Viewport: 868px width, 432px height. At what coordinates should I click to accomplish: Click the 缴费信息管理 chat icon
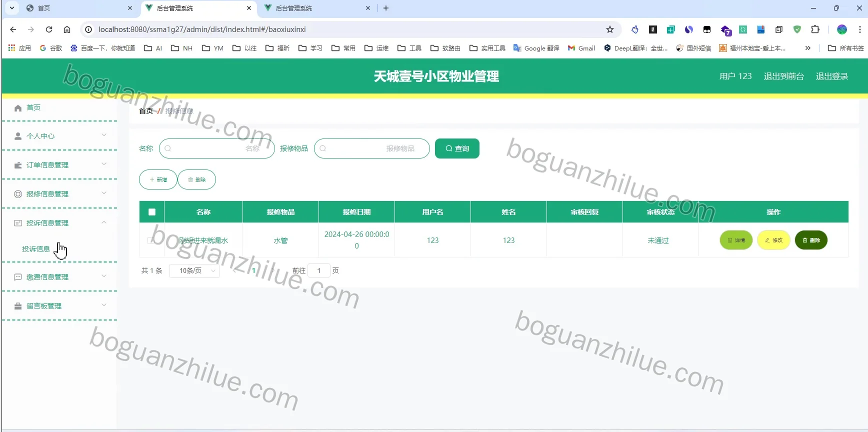click(18, 277)
